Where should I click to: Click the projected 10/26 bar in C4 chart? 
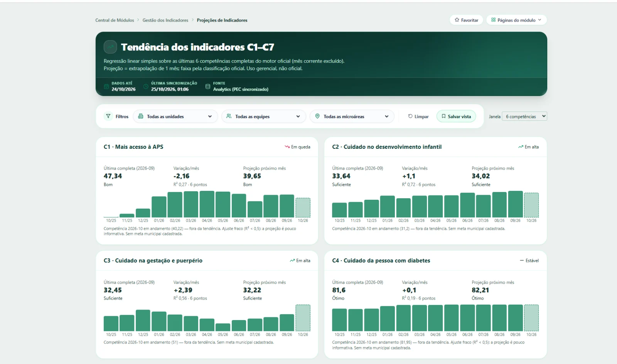pos(531,318)
